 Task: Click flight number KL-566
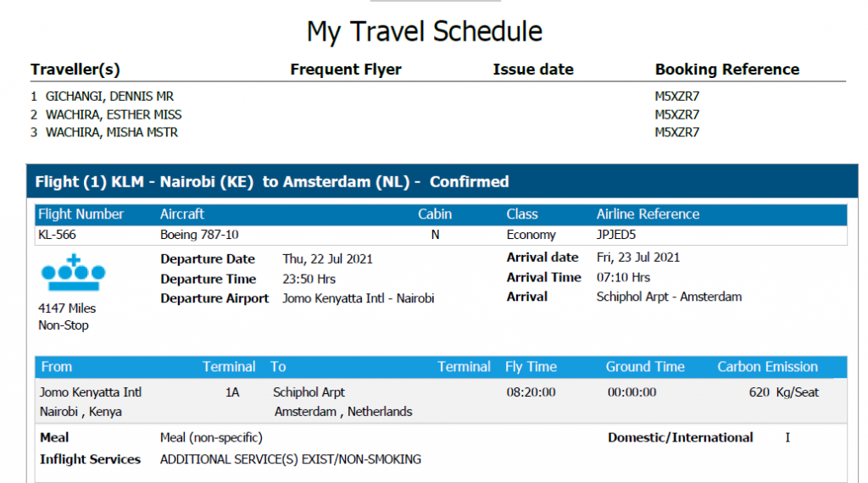coord(57,235)
